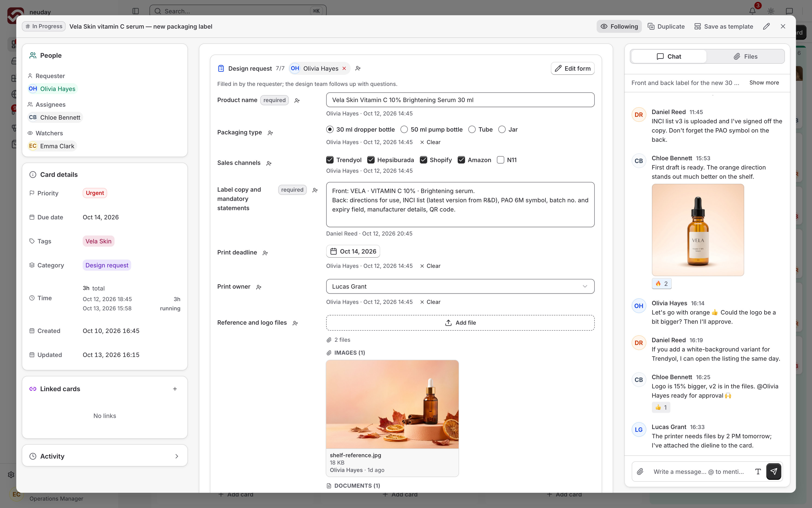Click the fire reaction with count 2

[661, 284]
